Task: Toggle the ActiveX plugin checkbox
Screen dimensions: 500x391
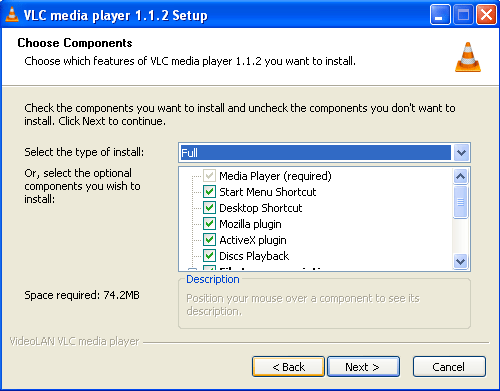Action: 209,240
